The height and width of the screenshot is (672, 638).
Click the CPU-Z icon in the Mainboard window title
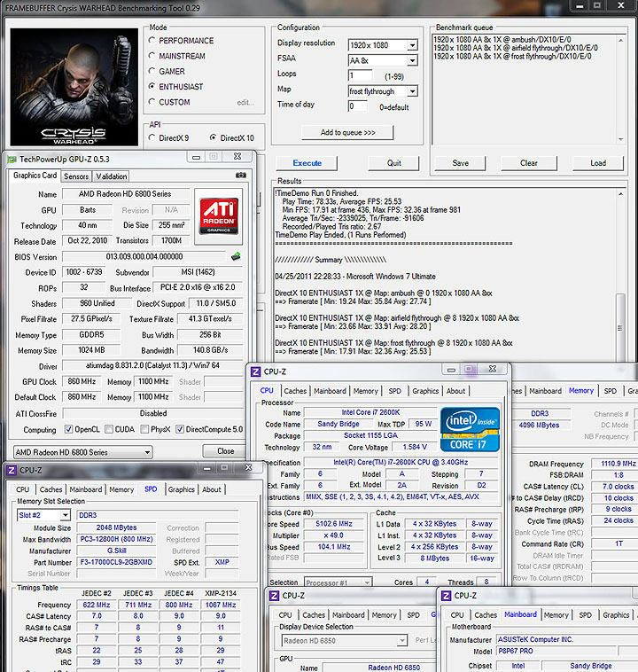point(446,595)
